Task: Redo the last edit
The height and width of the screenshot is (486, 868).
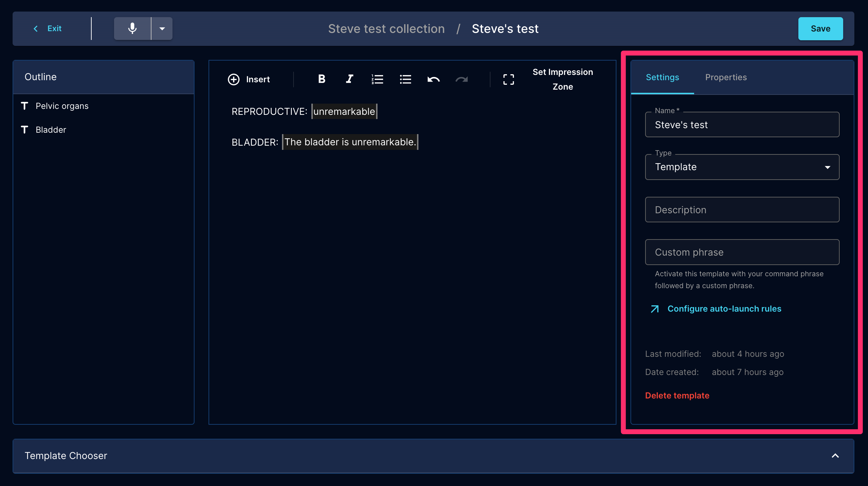Action: point(461,79)
